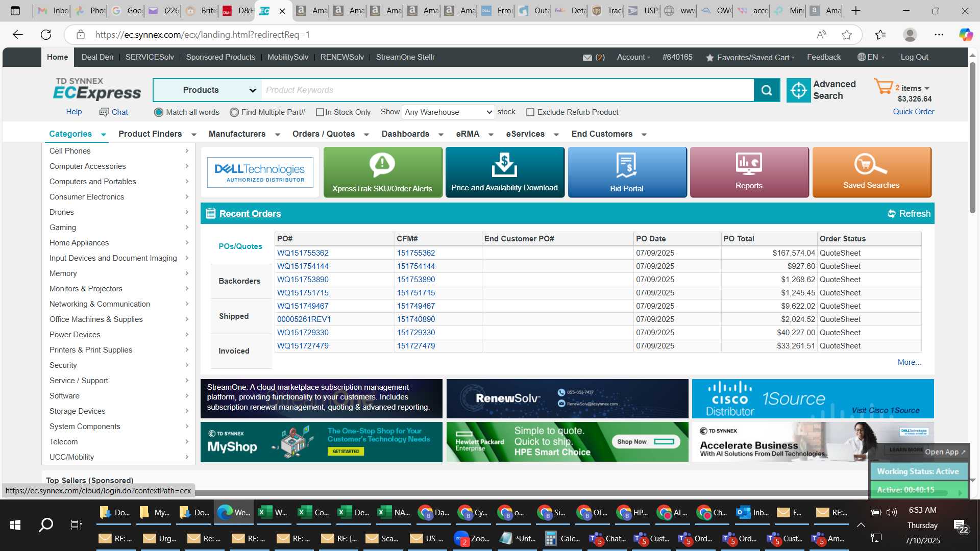980x551 pixels.
Task: Open Windows taskbar search
Action: [x=46, y=524]
